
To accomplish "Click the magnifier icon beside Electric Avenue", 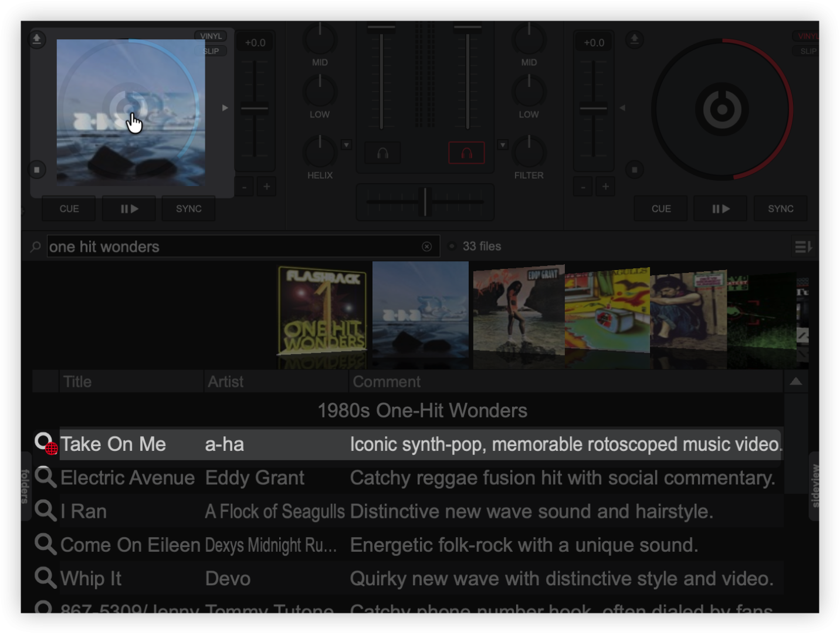I will coord(45,477).
